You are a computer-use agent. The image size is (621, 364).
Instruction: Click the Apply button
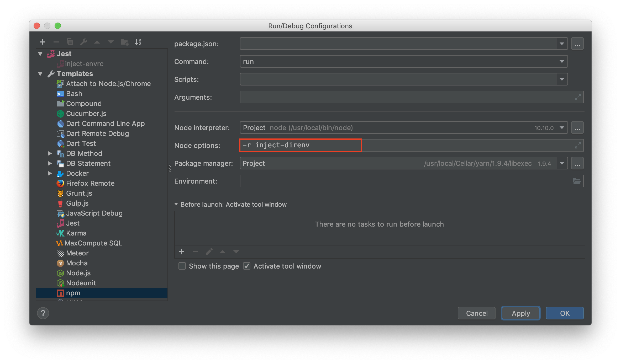pos(520,313)
